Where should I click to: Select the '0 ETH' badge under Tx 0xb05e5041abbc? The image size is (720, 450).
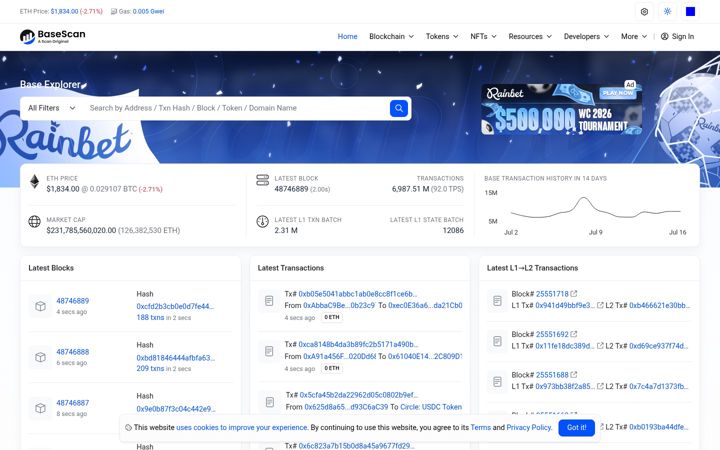tap(332, 317)
